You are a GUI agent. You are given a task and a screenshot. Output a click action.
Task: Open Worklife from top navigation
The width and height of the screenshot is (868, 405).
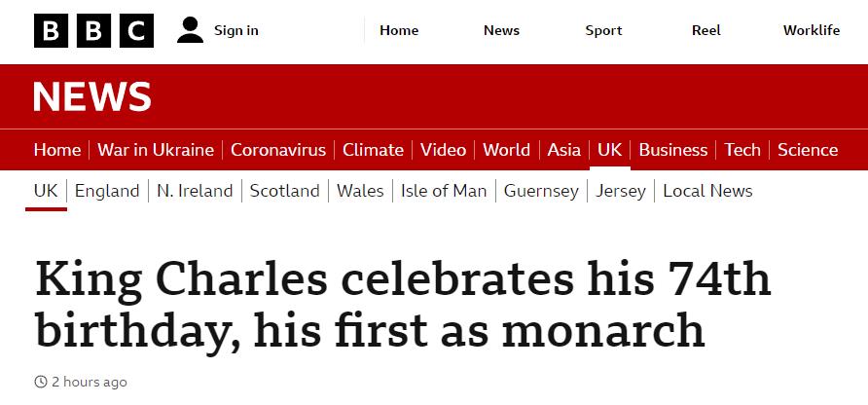[x=812, y=30]
